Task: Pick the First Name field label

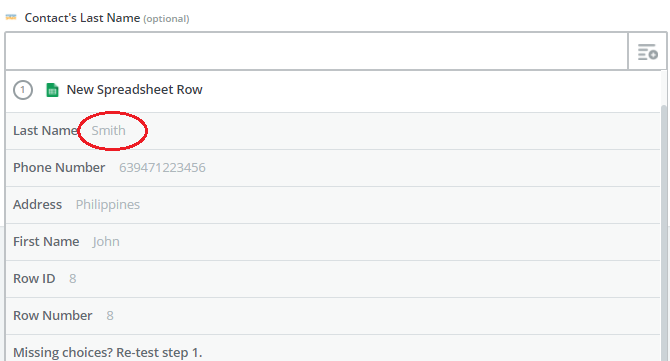Action: 46,242
